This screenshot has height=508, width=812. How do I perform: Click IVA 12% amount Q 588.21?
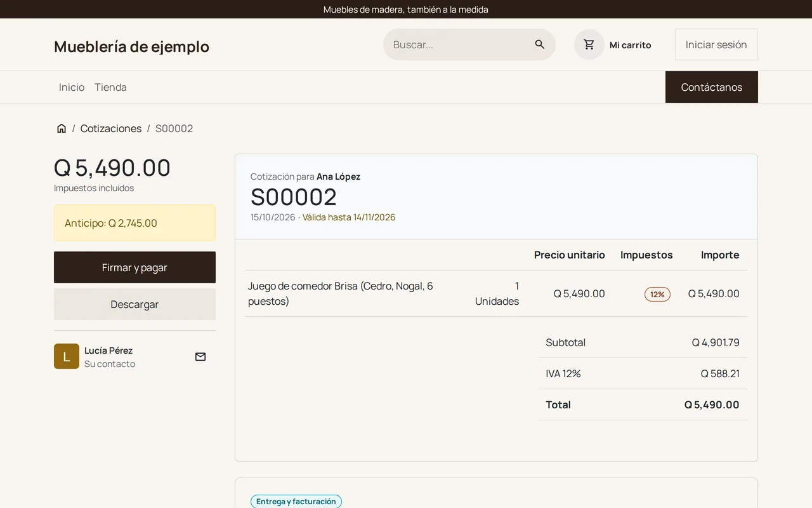coord(720,373)
